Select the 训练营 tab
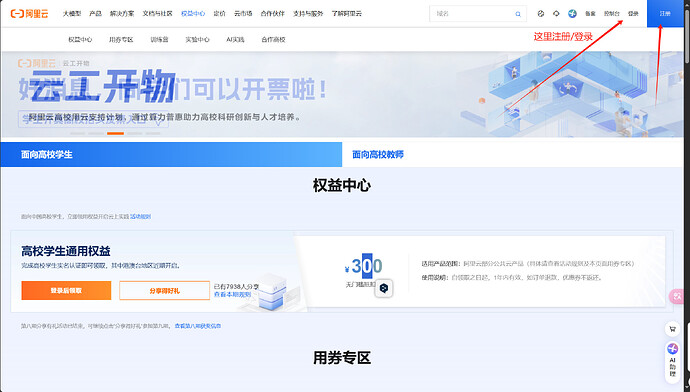This screenshot has height=392, width=690. click(x=159, y=40)
